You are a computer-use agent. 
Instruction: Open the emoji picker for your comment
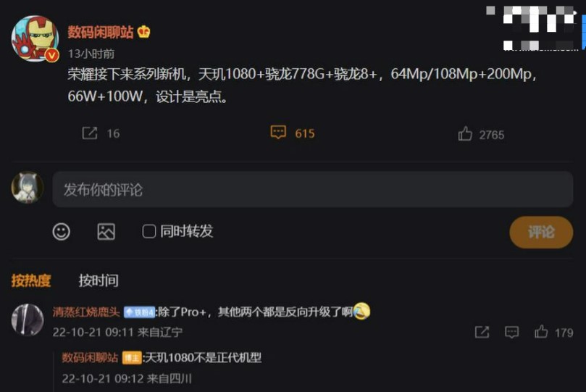coord(62,232)
